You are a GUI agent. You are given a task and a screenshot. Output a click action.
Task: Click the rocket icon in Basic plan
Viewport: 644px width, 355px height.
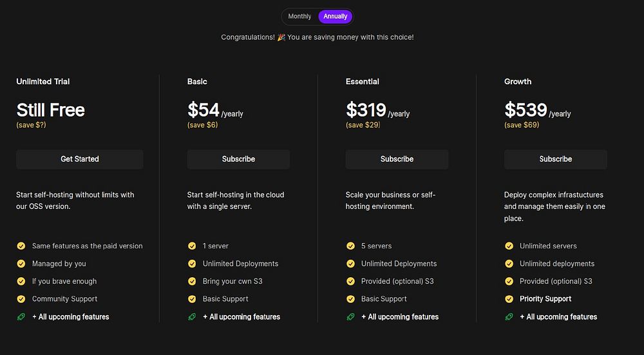click(x=192, y=316)
